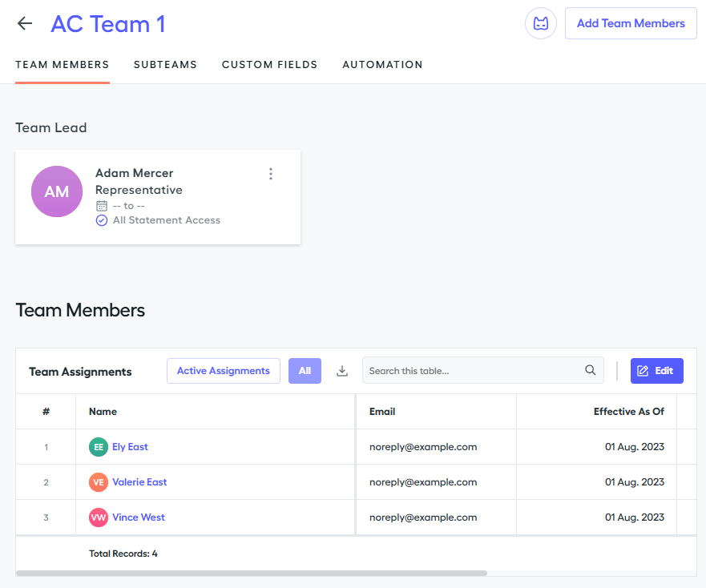The image size is (706, 588).
Task: Click into the Search this table field
Action: point(473,371)
